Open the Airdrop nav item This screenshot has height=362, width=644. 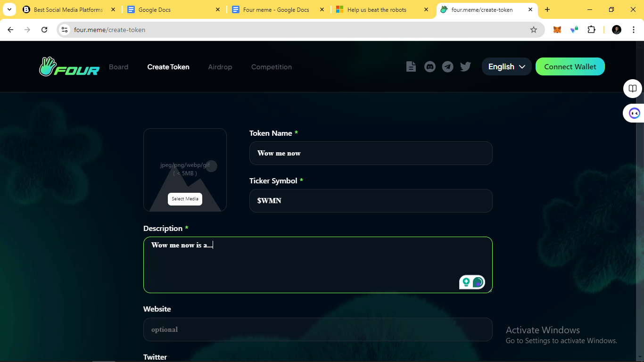click(x=220, y=67)
